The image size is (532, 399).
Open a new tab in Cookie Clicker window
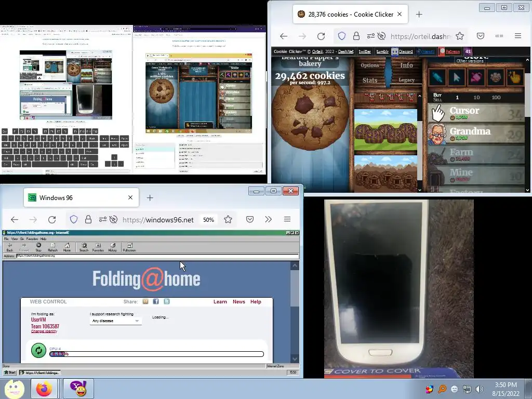point(419,14)
